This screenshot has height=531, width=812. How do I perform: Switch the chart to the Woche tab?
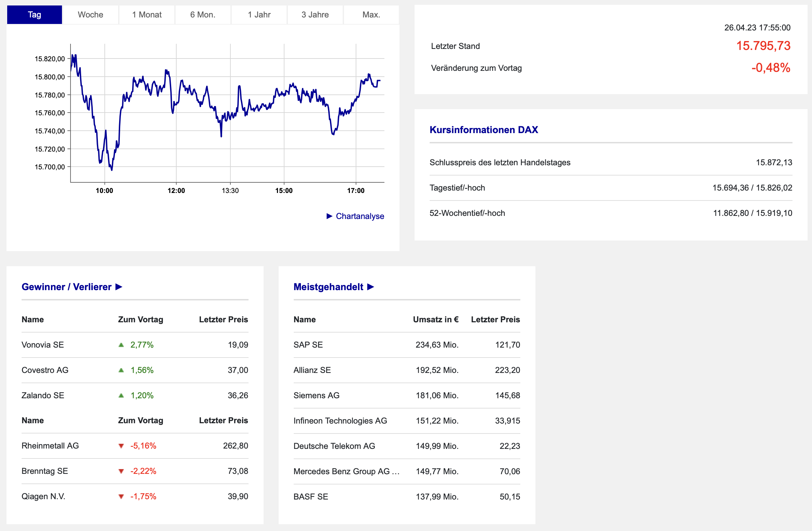point(90,15)
